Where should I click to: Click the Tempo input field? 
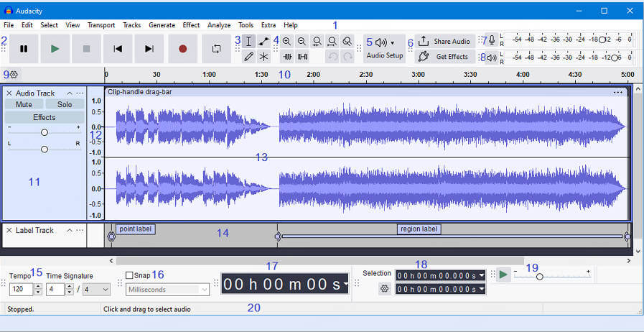(x=21, y=290)
